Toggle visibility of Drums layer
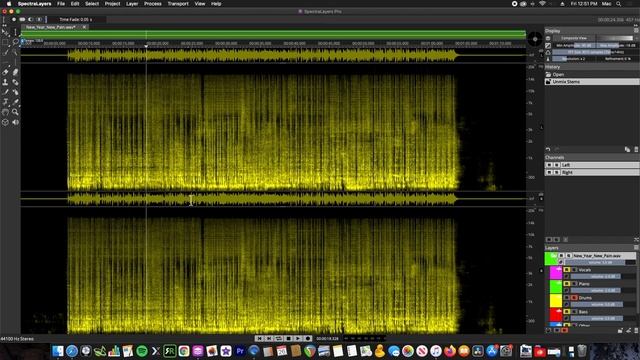 click(567, 298)
